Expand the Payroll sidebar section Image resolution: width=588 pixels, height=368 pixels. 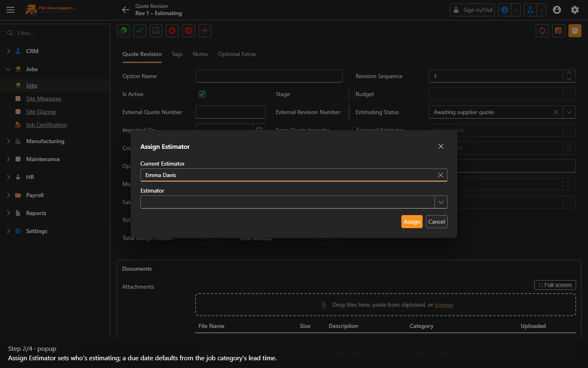coord(8,195)
